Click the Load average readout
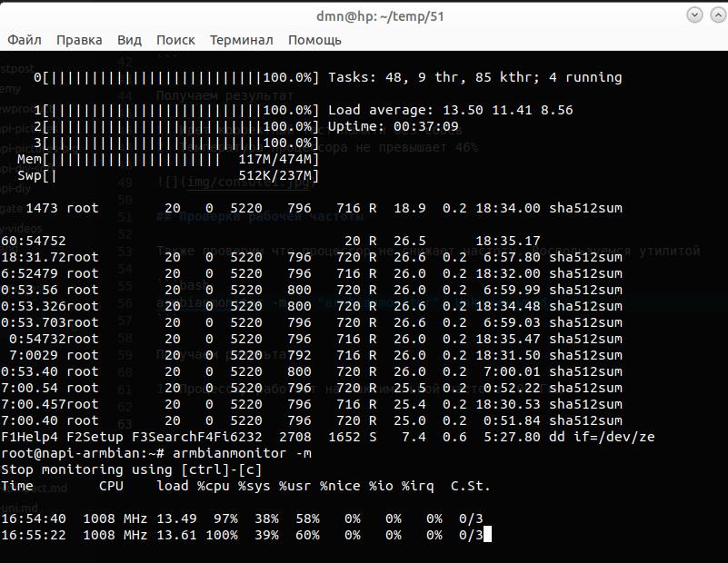This screenshot has width=728, height=563. coord(450,110)
